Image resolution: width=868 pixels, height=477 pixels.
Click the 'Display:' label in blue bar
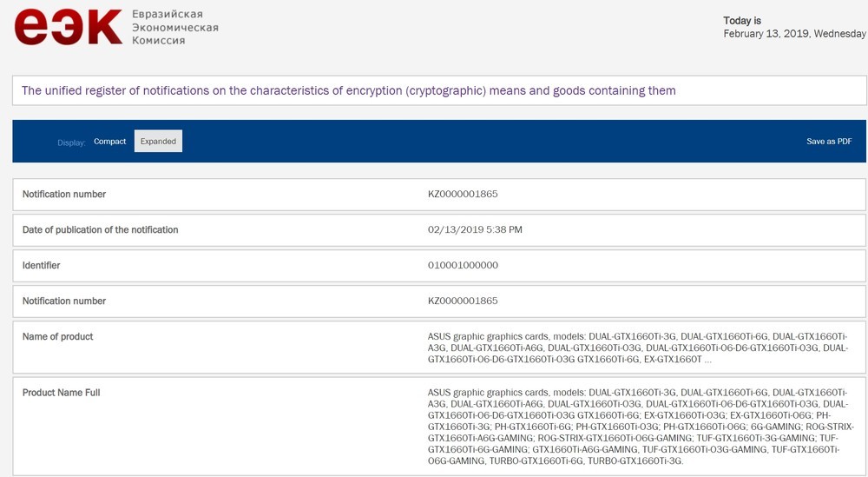(71, 142)
